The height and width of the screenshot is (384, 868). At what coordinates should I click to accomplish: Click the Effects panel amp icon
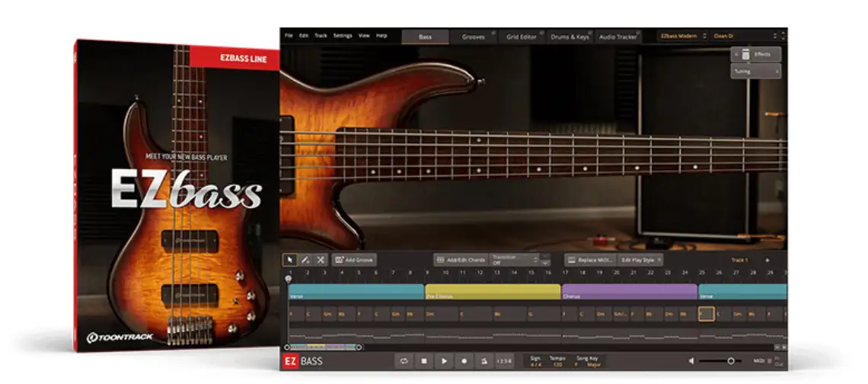tap(745, 54)
